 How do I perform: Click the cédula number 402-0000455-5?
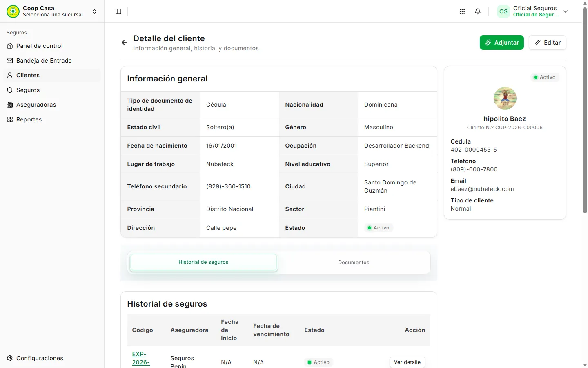[474, 150]
